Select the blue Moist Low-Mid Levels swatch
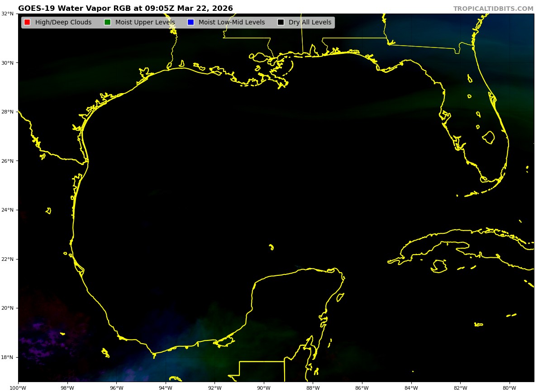The image size is (543, 392). tap(191, 23)
